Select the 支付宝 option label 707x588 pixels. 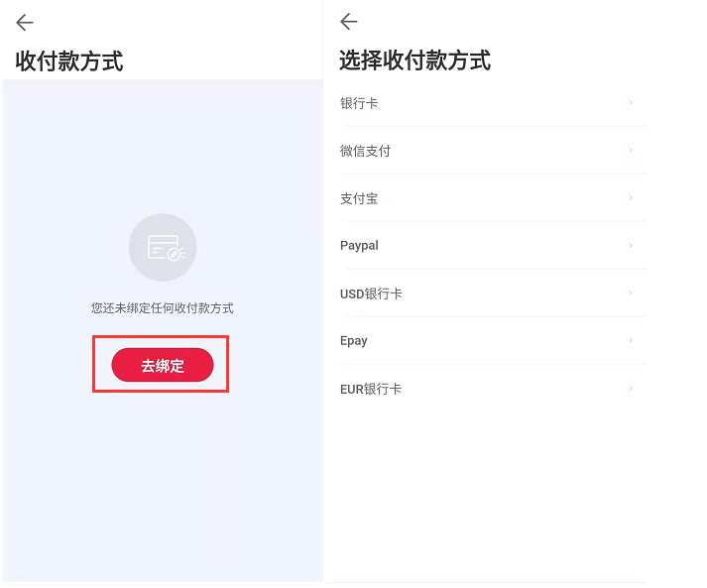(x=359, y=198)
